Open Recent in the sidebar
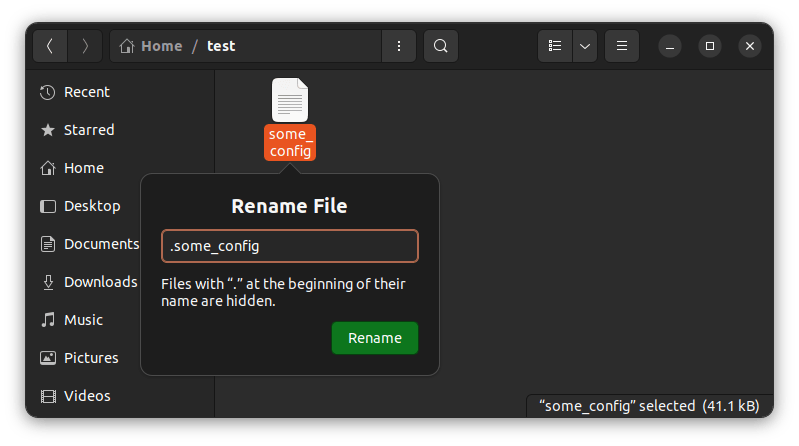The image size is (799, 446). point(86,92)
